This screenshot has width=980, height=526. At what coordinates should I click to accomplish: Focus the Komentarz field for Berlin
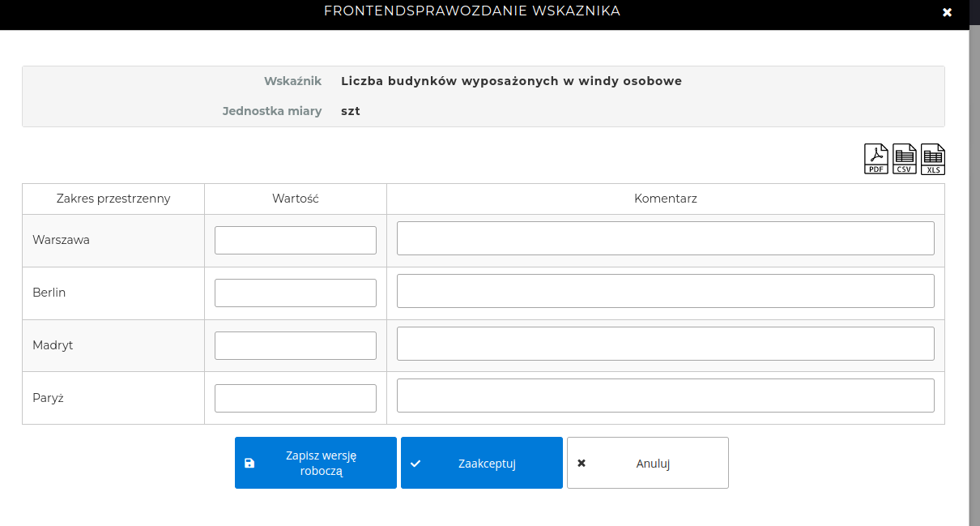[665, 291]
